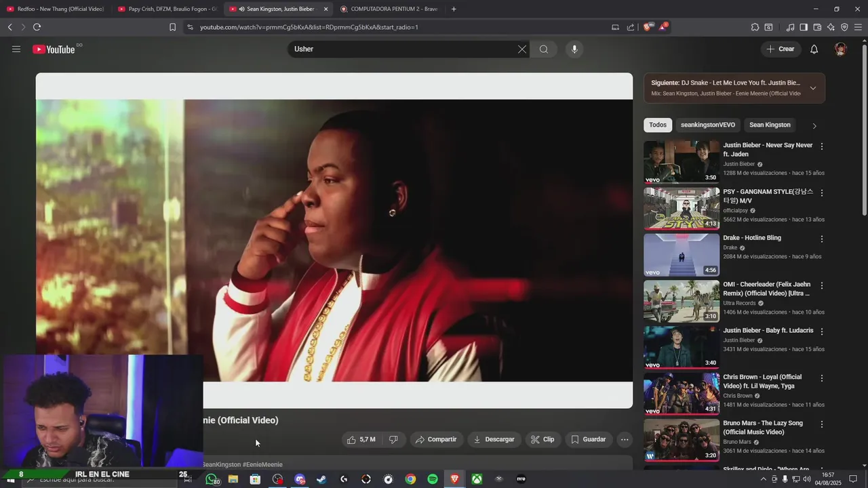Open Brave Rewards triangle icon
Viewport: 868px width, 488px height.
tap(663, 27)
